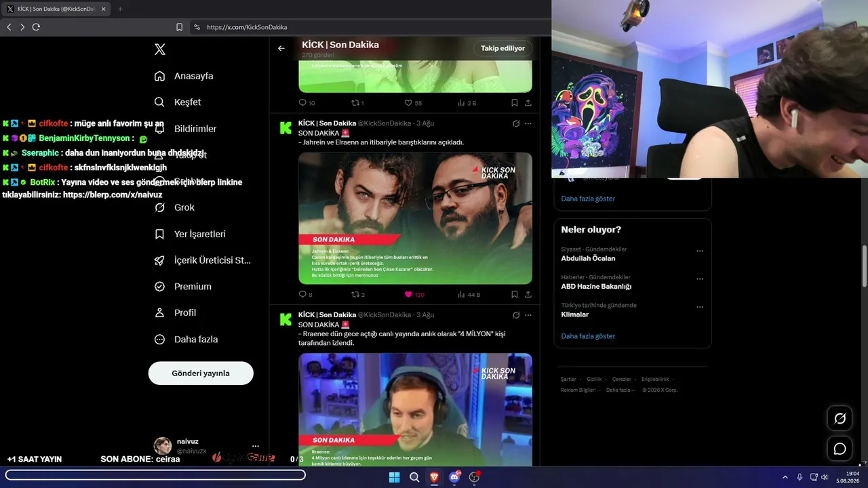Open Brave browser from the taskbar

point(434,477)
